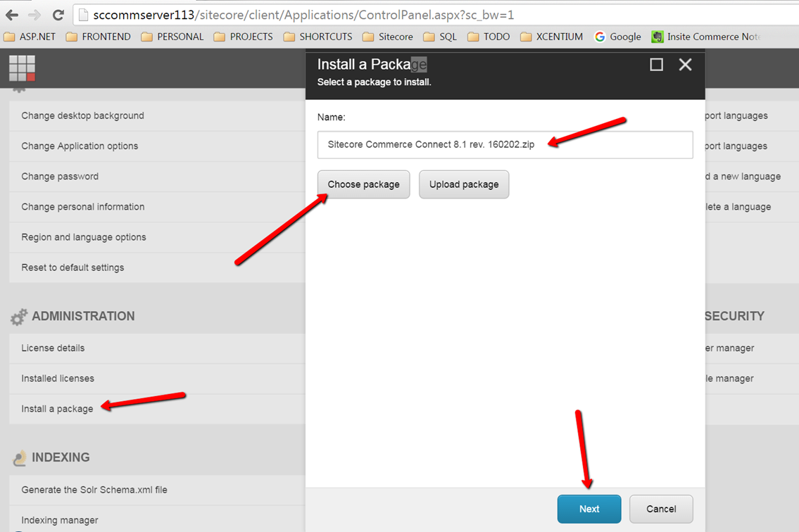The width and height of the screenshot is (799, 532).
Task: Open the FRONTEND bookmarks folder
Action: coord(99,37)
